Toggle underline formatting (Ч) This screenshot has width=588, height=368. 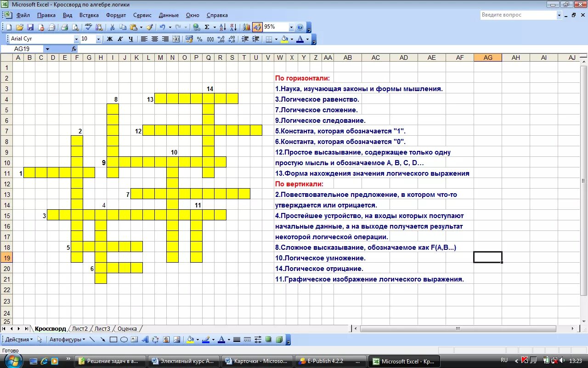[x=131, y=39]
